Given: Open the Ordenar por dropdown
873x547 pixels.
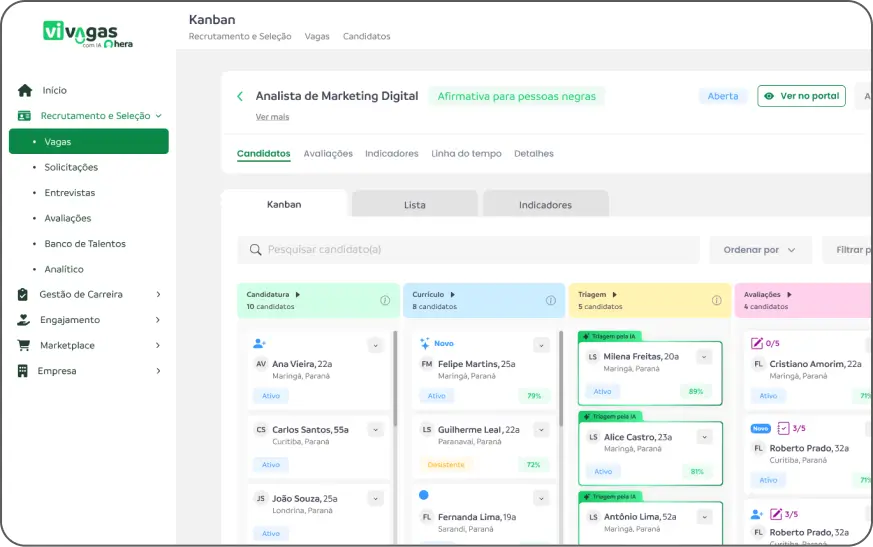Looking at the screenshot, I should 760,250.
